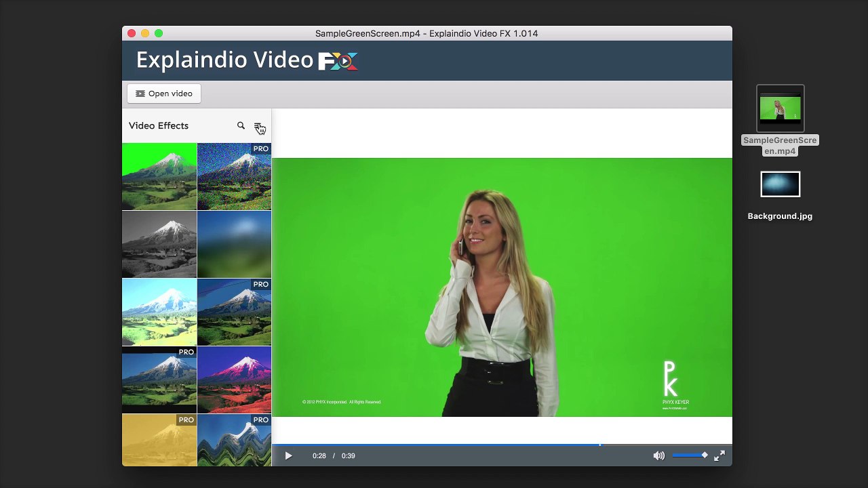Apply the blur effect thumbnail
This screenshot has height=488, width=868.
(x=234, y=244)
